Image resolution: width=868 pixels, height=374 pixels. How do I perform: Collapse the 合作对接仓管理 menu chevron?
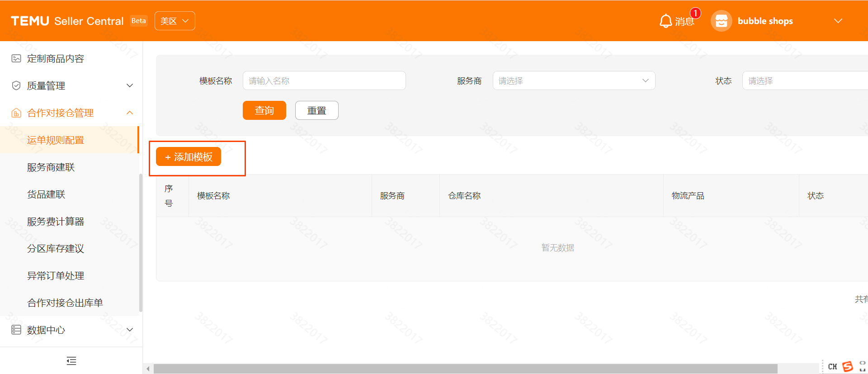[130, 113]
